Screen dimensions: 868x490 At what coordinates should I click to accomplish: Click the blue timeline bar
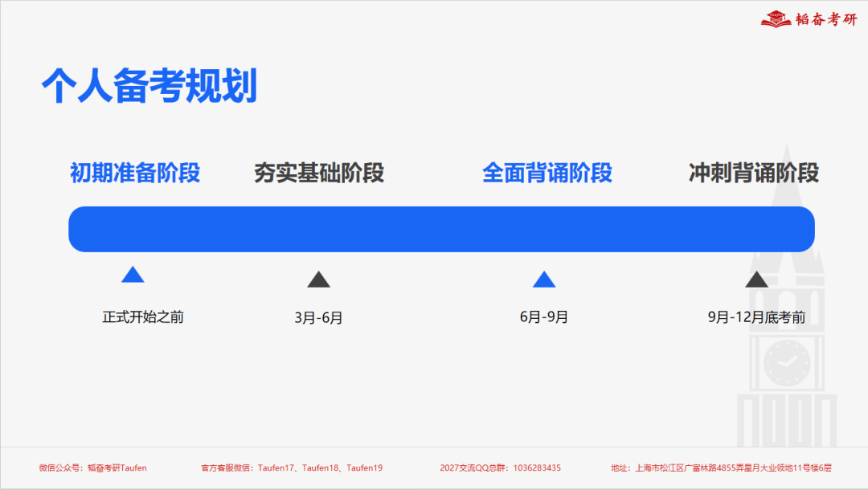click(x=441, y=229)
